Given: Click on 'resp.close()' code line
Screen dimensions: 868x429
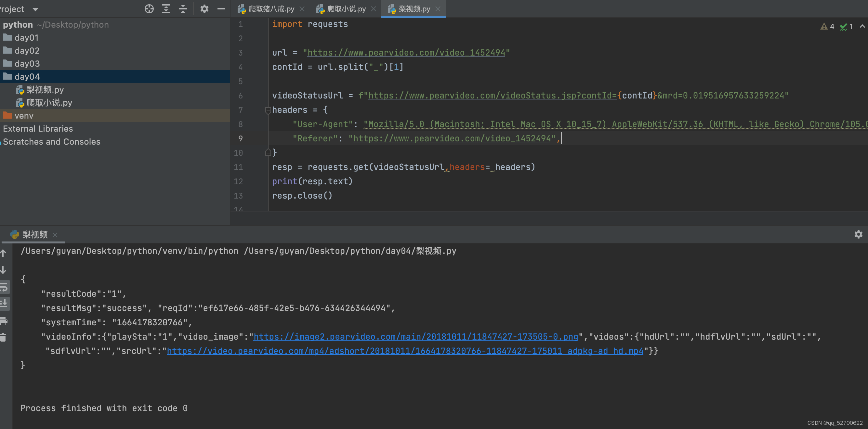Looking at the screenshot, I should click(x=302, y=196).
